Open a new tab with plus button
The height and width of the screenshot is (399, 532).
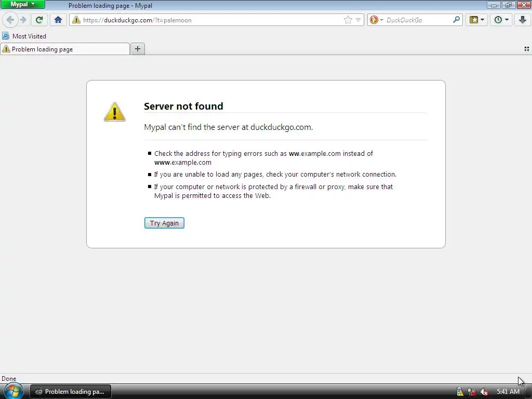pos(137,49)
